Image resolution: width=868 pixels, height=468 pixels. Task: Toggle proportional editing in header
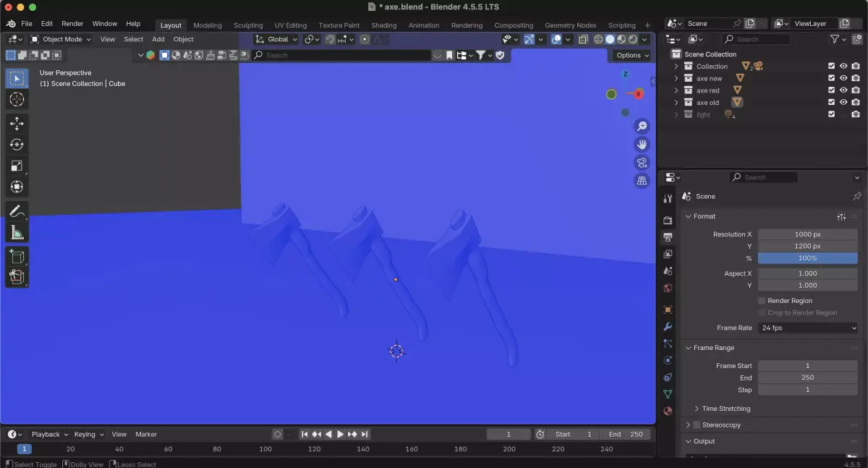(365, 39)
